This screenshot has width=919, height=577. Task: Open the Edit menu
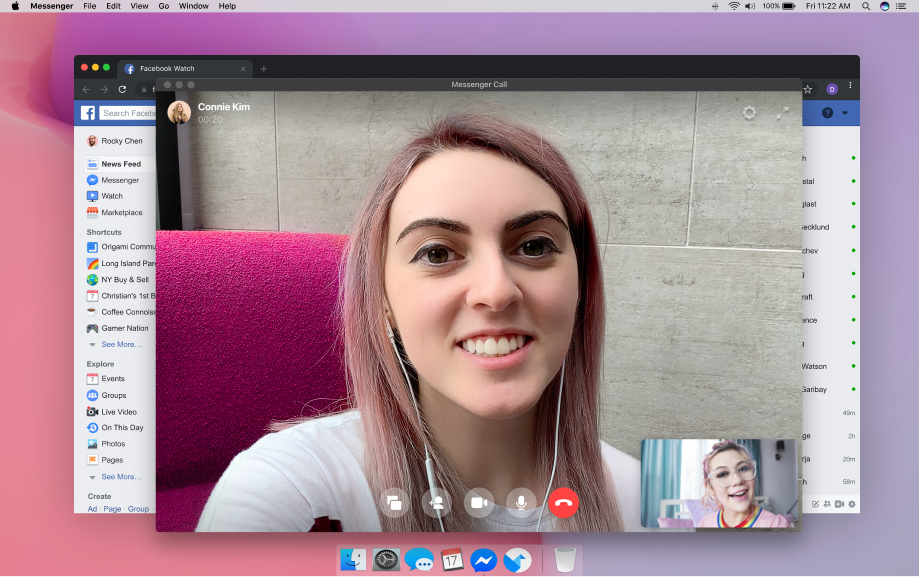(x=113, y=6)
